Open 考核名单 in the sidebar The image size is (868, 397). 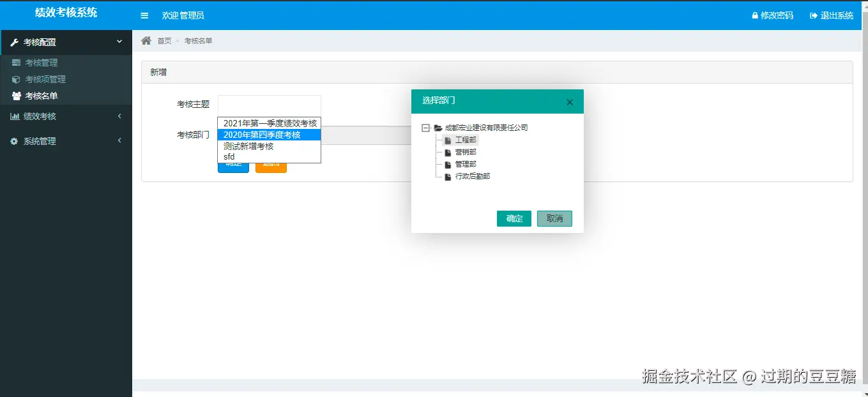42,96
